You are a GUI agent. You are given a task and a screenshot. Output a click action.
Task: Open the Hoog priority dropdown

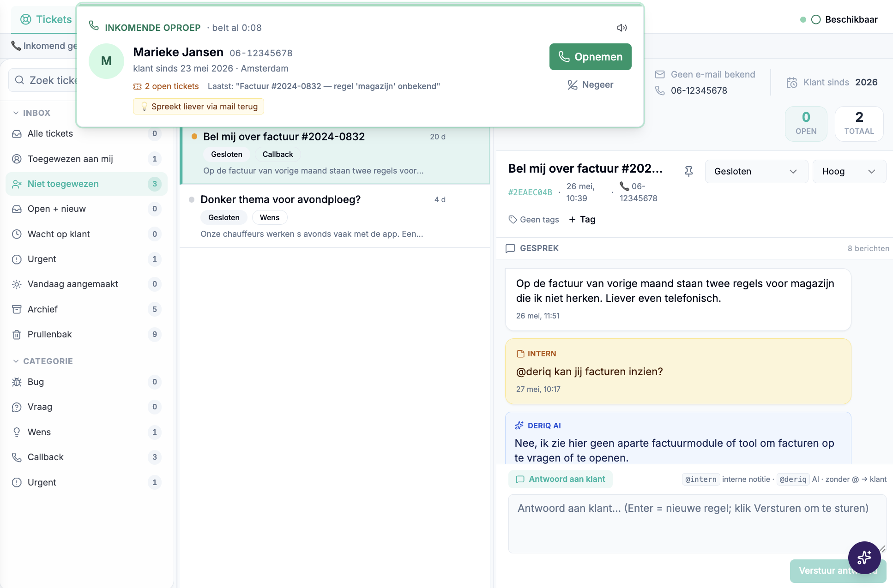849,171
